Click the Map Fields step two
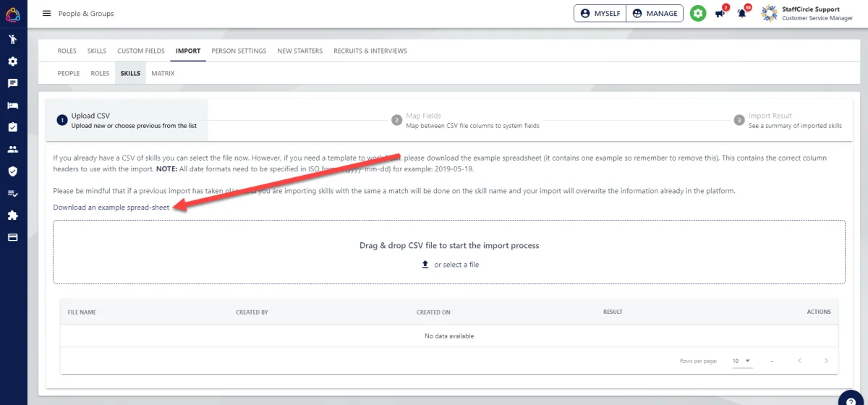The width and height of the screenshot is (868, 405). [466, 120]
